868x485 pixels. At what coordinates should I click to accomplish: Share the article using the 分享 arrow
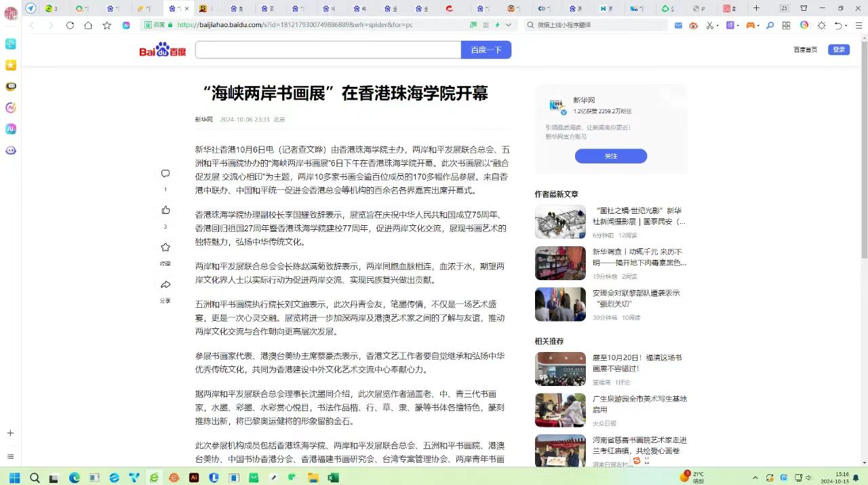point(165,285)
